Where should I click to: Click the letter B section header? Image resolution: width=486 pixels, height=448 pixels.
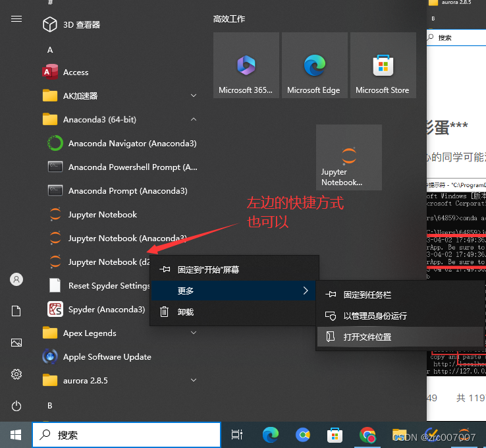coord(50,406)
